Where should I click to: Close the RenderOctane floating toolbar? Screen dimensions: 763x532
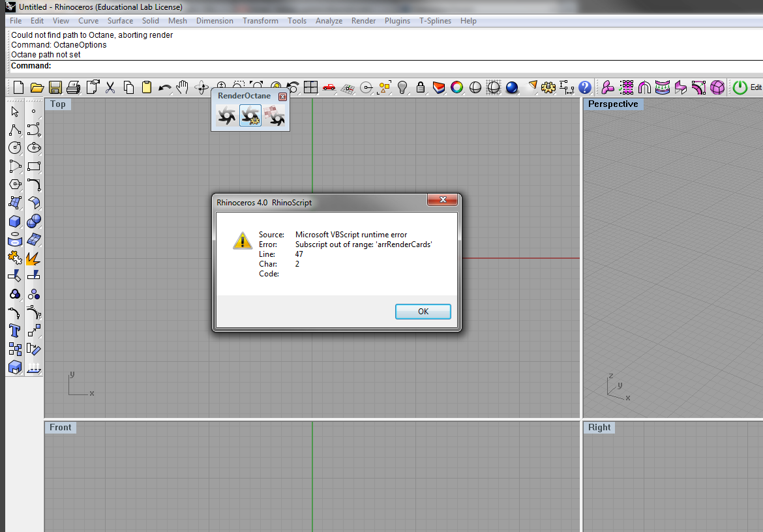pos(282,96)
